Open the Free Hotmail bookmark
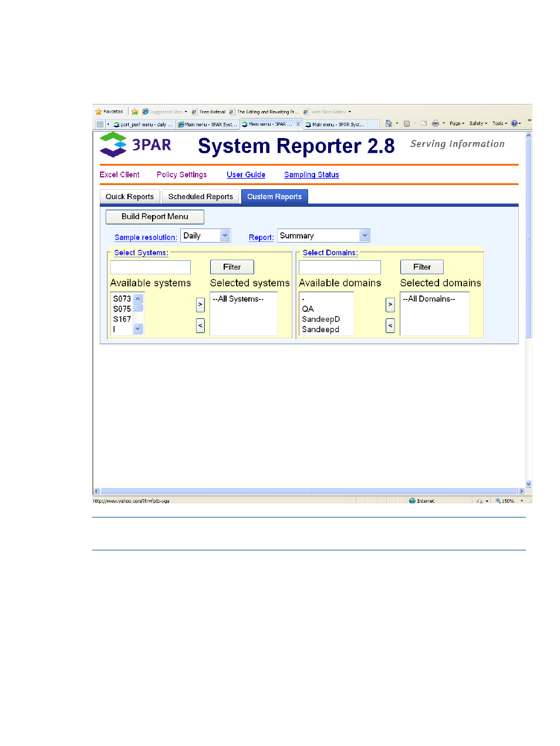 (x=208, y=112)
